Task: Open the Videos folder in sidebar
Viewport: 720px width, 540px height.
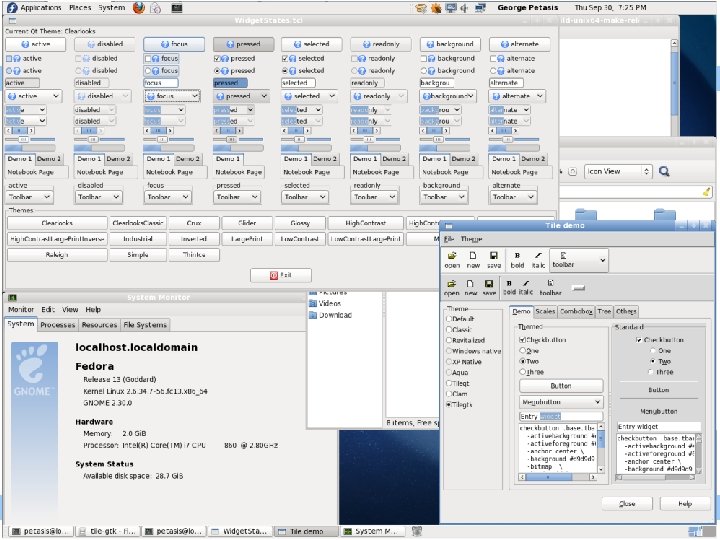Action: pyautogui.click(x=328, y=303)
